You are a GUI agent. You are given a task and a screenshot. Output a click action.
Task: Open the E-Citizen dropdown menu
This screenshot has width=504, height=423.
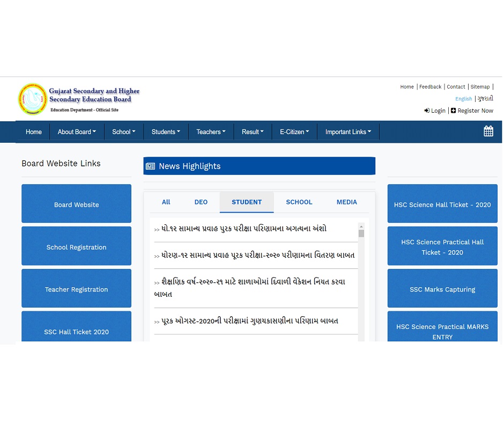click(x=294, y=132)
